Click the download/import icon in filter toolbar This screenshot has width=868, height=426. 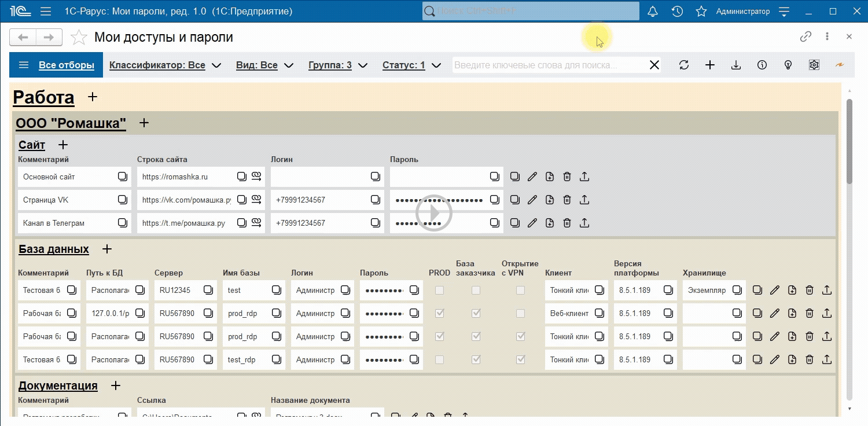[x=736, y=65]
